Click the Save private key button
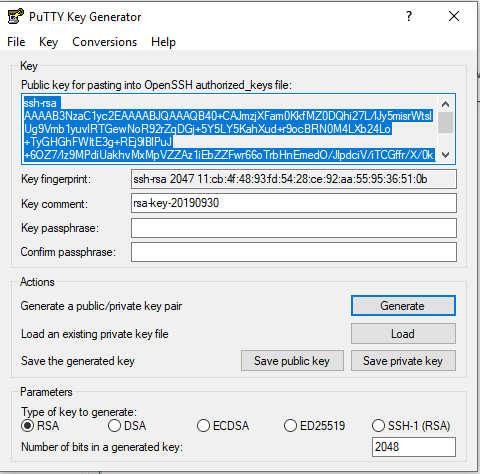Viewport: 480px width, 474px height. click(x=403, y=361)
